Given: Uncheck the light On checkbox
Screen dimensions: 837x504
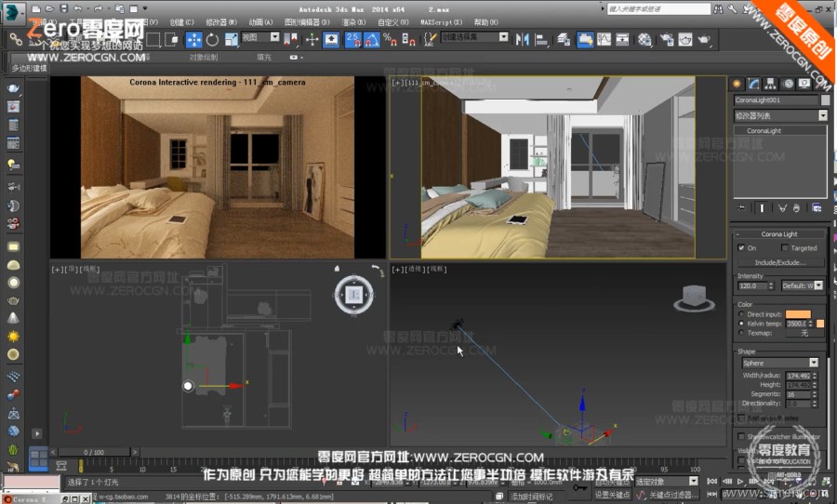Looking at the screenshot, I should [x=741, y=247].
